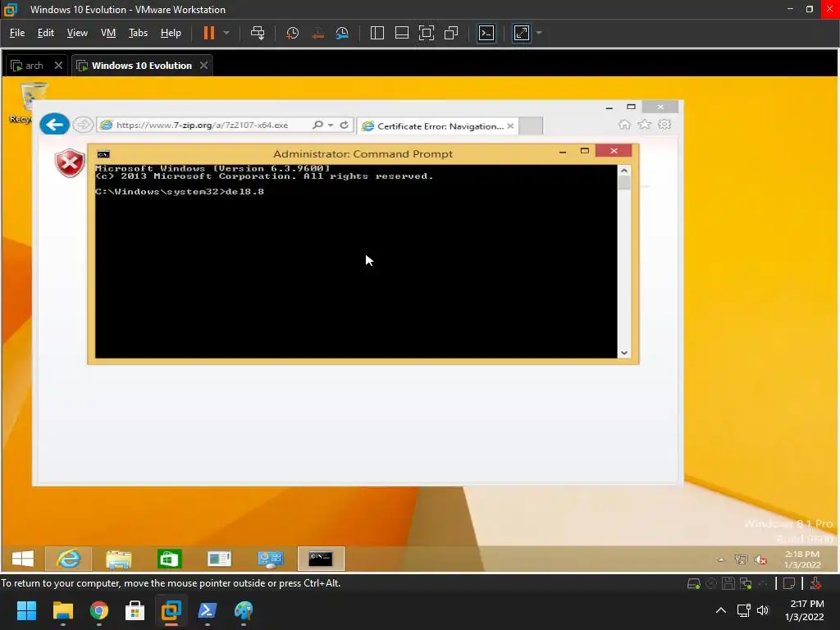
Task: Open PowerShell on host taskbar
Action: [208, 610]
